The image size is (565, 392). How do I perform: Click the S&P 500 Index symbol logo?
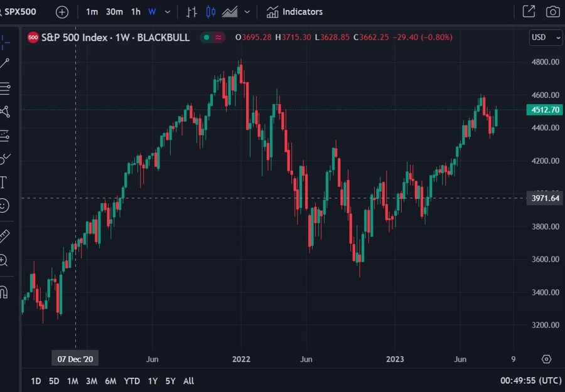(x=33, y=38)
